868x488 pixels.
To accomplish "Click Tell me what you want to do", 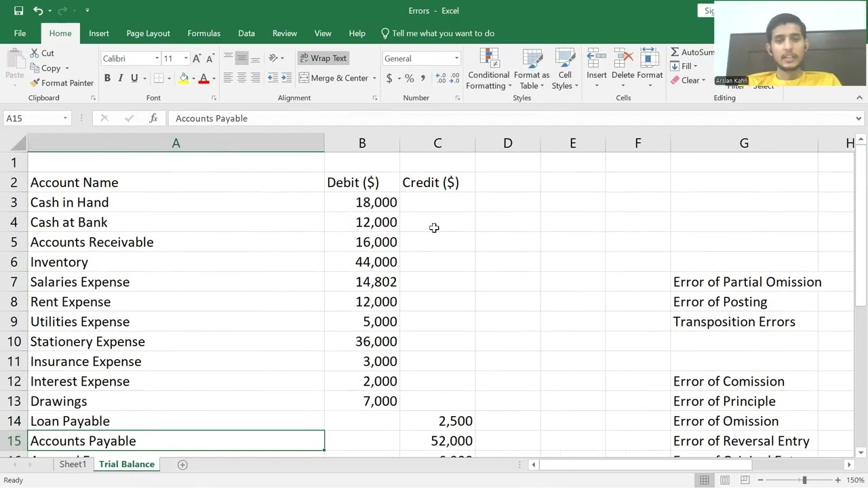I will [x=437, y=33].
